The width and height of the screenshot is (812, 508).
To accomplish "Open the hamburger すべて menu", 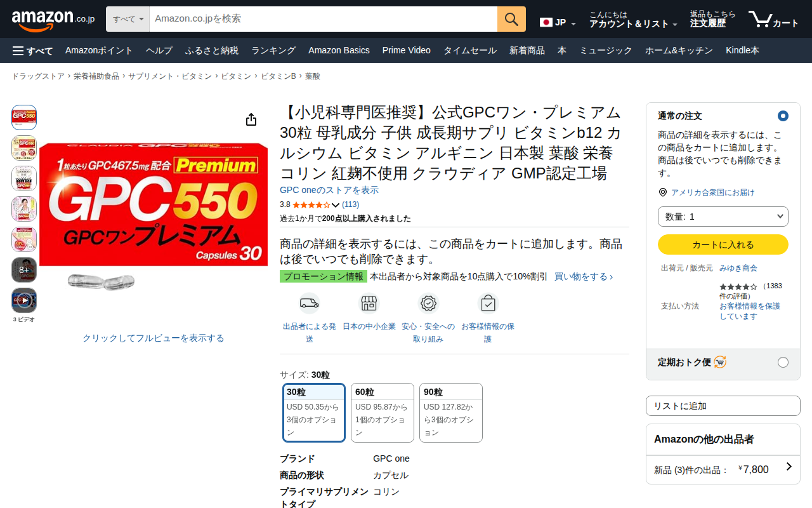I will click(x=32, y=51).
